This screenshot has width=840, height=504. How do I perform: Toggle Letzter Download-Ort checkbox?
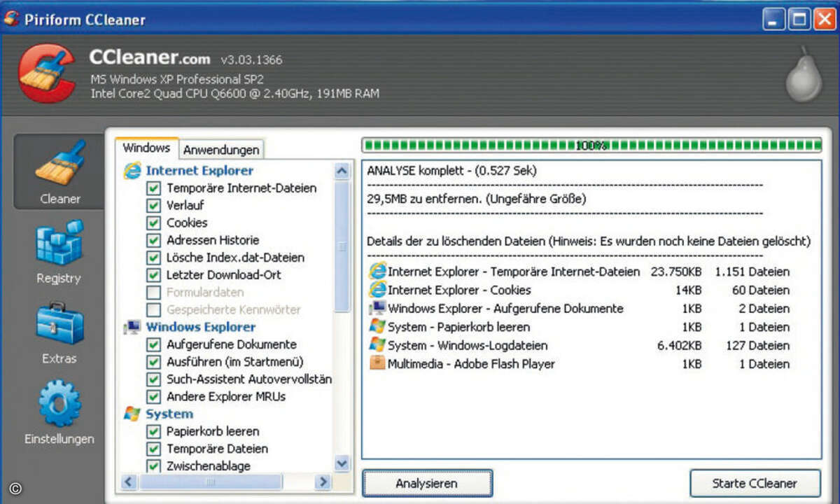click(153, 275)
